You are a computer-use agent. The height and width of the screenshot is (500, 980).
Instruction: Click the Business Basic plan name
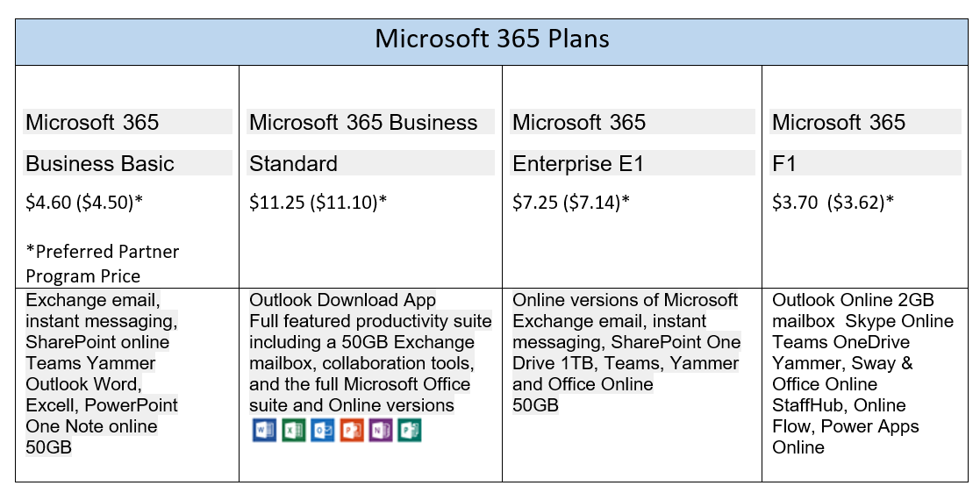100,163
